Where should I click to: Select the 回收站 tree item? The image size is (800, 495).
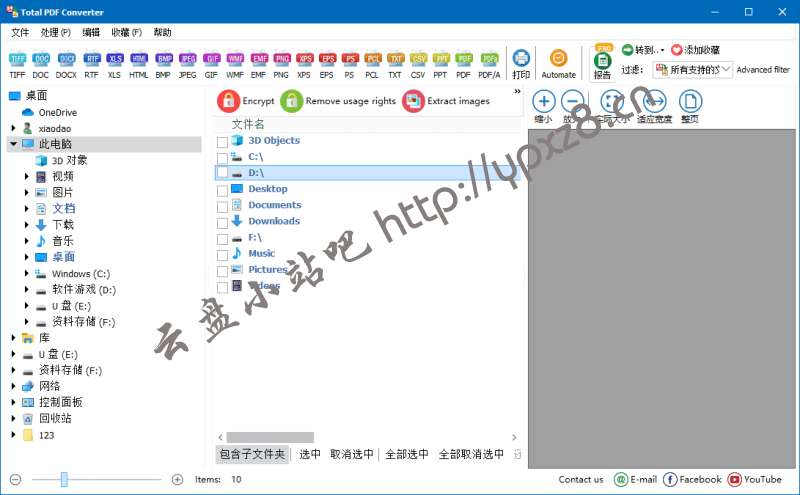click(55, 418)
